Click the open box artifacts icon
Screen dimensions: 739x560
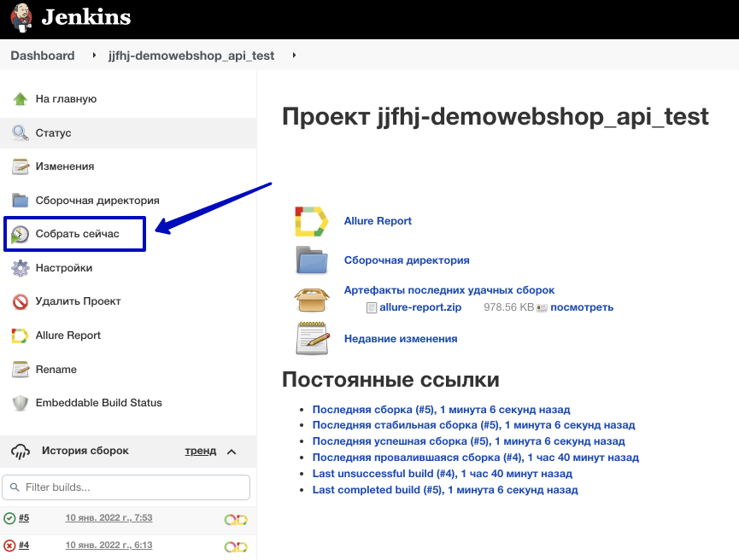(x=312, y=300)
